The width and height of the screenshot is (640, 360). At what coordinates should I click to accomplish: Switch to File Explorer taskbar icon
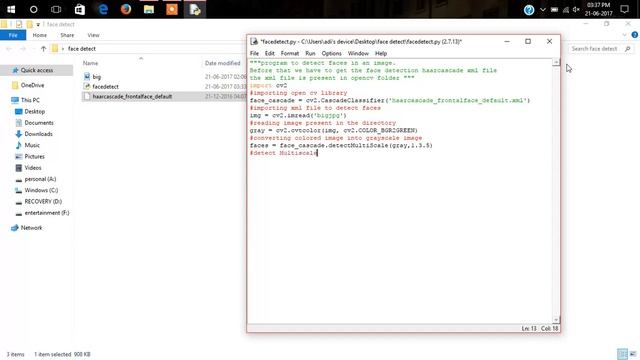pos(149,9)
